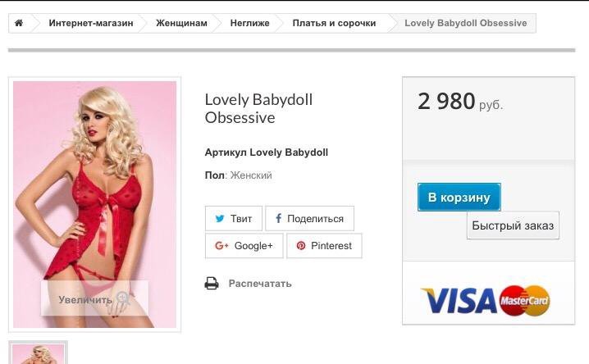The image size is (589, 364).
Task: Add product with В корзину button
Action: pos(459,197)
